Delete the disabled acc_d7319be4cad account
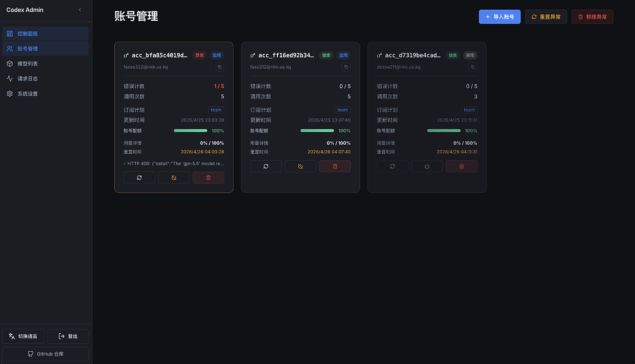The image size is (635, 364). pyautogui.click(x=461, y=166)
